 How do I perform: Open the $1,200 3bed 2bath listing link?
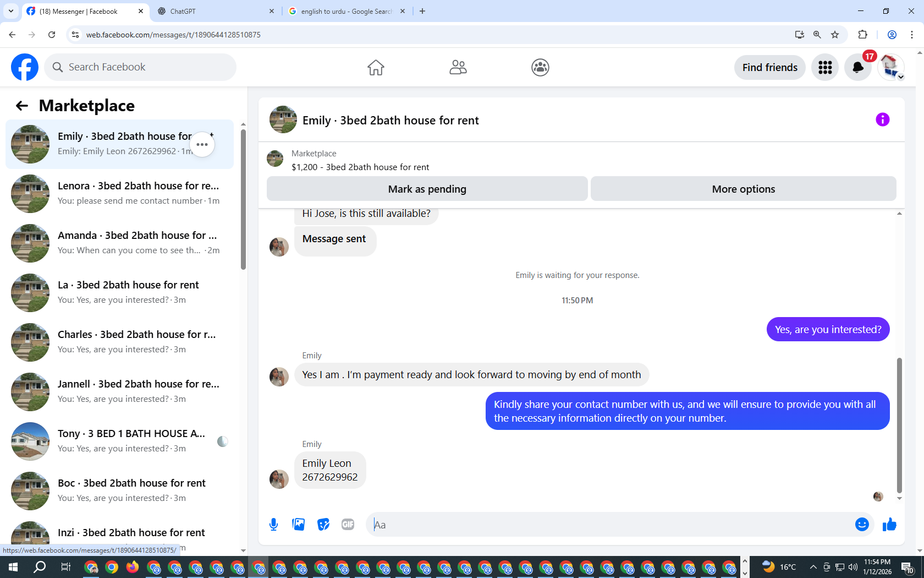click(360, 167)
